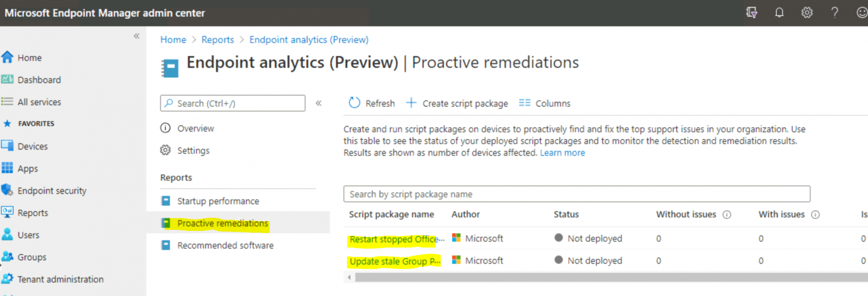Open the directory and subscription filter icon
Image resolution: width=868 pixels, height=296 pixels.
(752, 12)
